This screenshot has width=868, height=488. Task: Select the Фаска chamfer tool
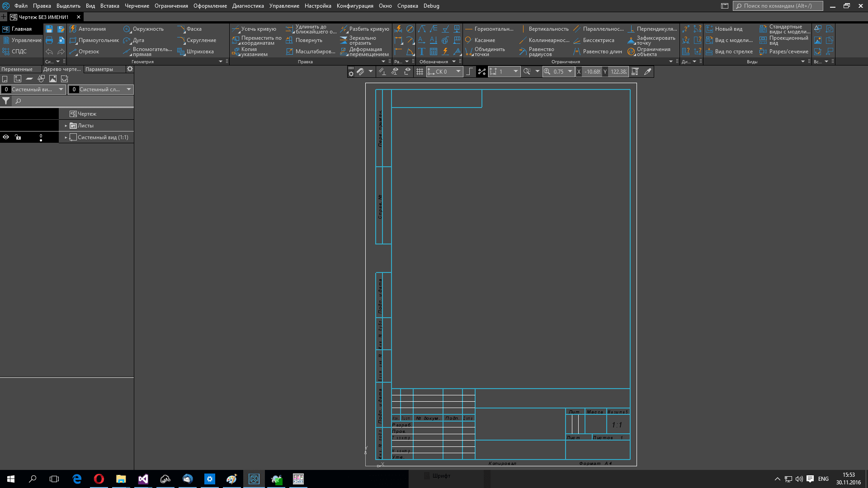(190, 29)
